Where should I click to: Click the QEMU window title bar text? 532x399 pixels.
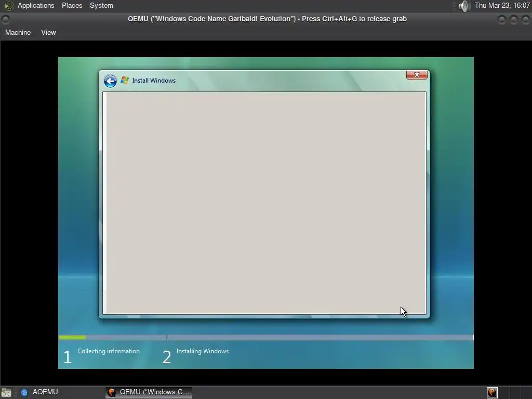pos(267,19)
